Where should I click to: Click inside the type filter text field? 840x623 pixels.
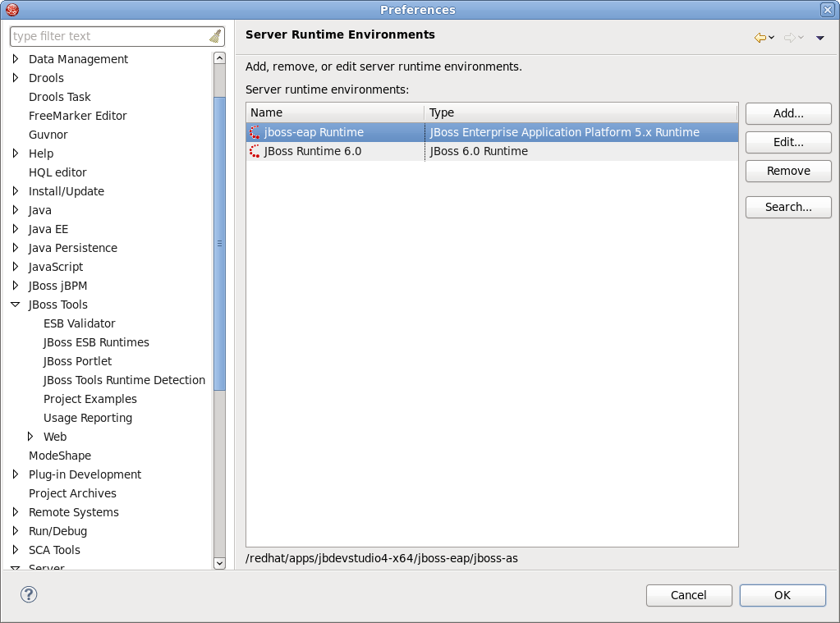pyautogui.click(x=107, y=36)
